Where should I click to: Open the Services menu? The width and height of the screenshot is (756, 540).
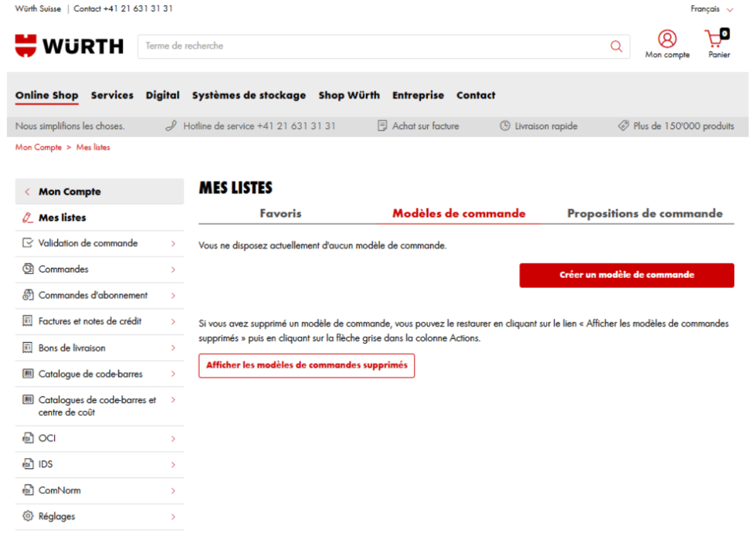[112, 95]
